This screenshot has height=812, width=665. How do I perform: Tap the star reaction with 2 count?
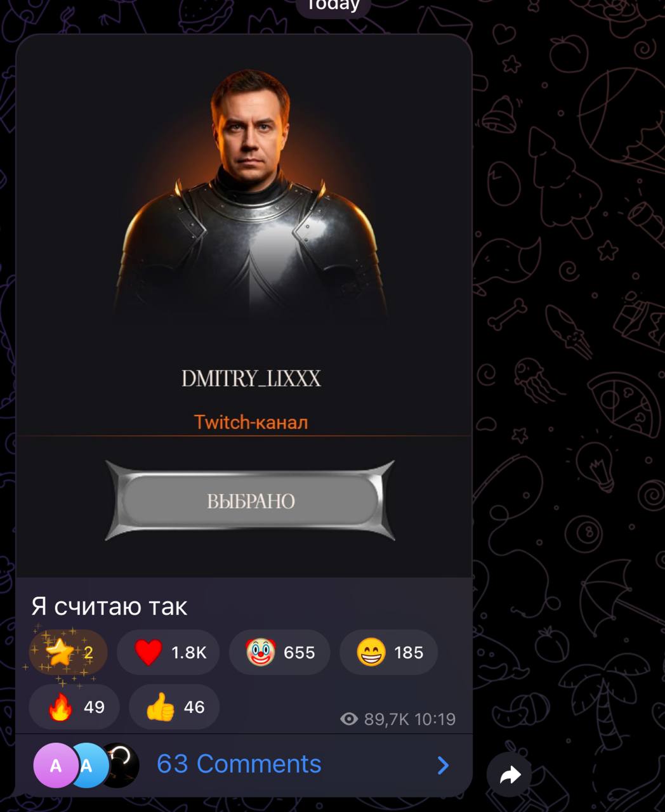pyautogui.click(x=68, y=652)
